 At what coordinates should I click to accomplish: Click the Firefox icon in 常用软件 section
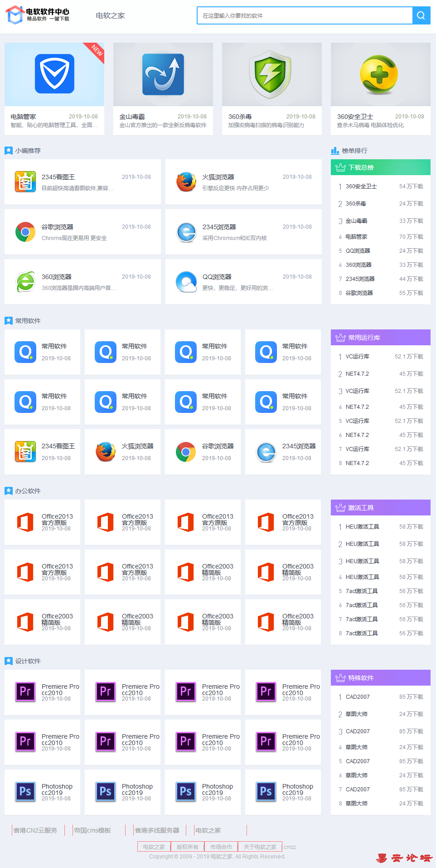tap(106, 451)
